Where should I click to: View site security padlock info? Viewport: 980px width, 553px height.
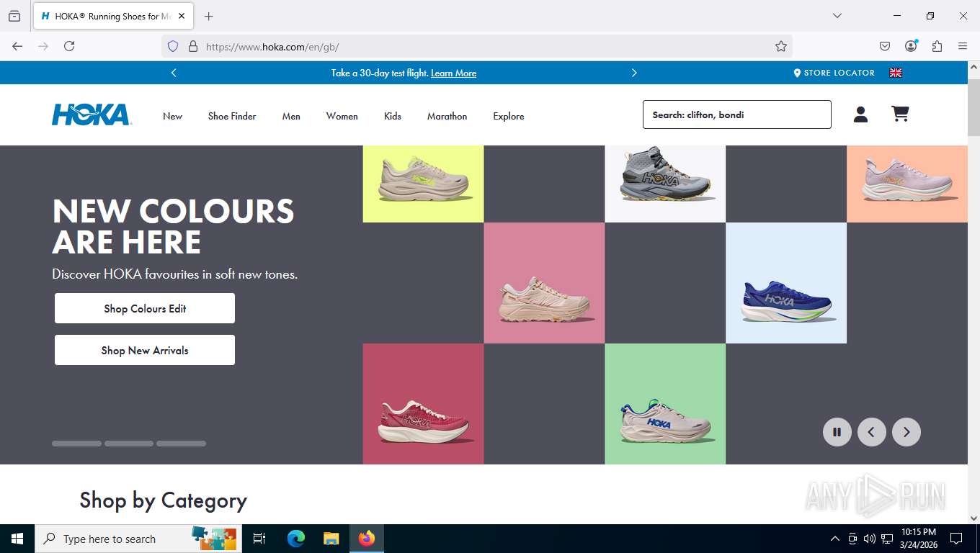pyautogui.click(x=192, y=46)
